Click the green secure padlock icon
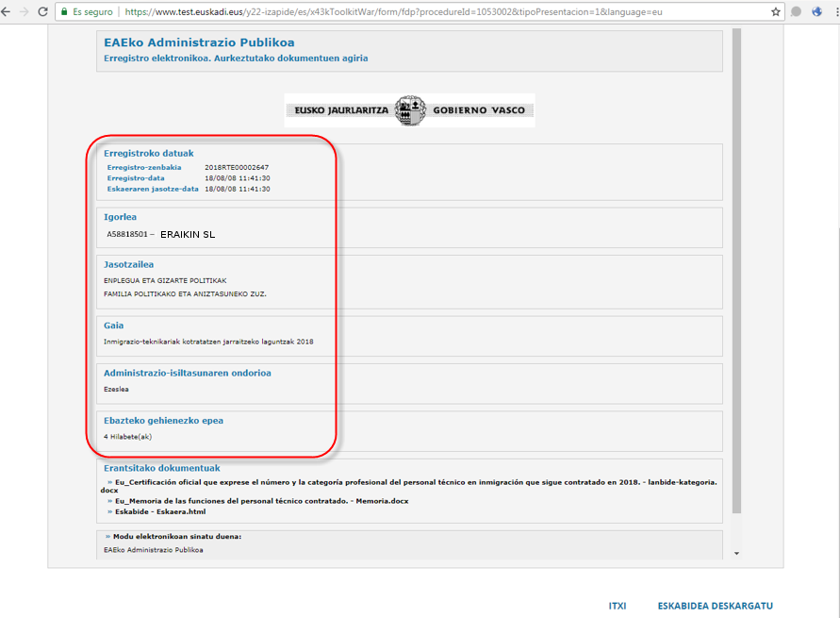The image size is (840, 618). [65, 12]
